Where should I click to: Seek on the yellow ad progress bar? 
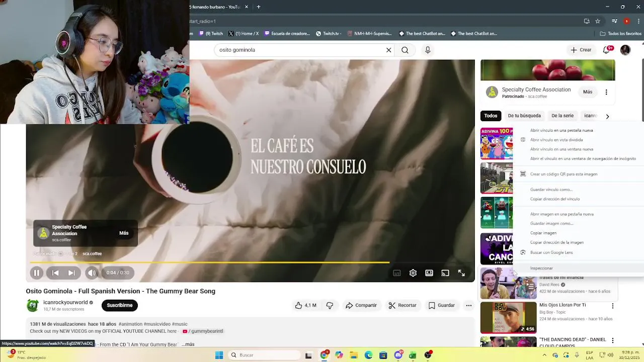(250, 262)
